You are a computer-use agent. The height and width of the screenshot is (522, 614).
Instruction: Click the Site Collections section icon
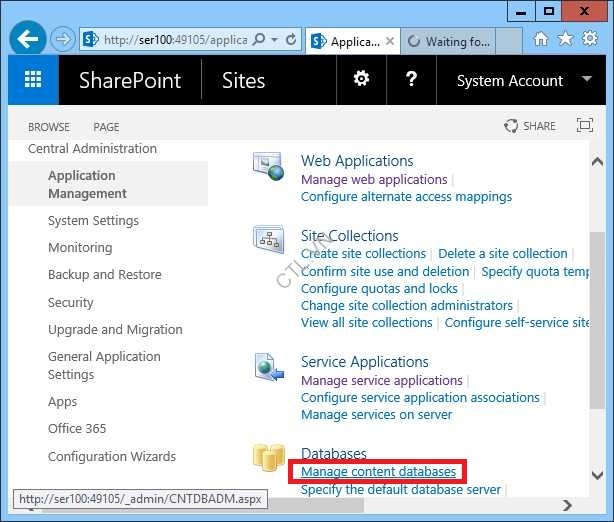tap(269, 238)
